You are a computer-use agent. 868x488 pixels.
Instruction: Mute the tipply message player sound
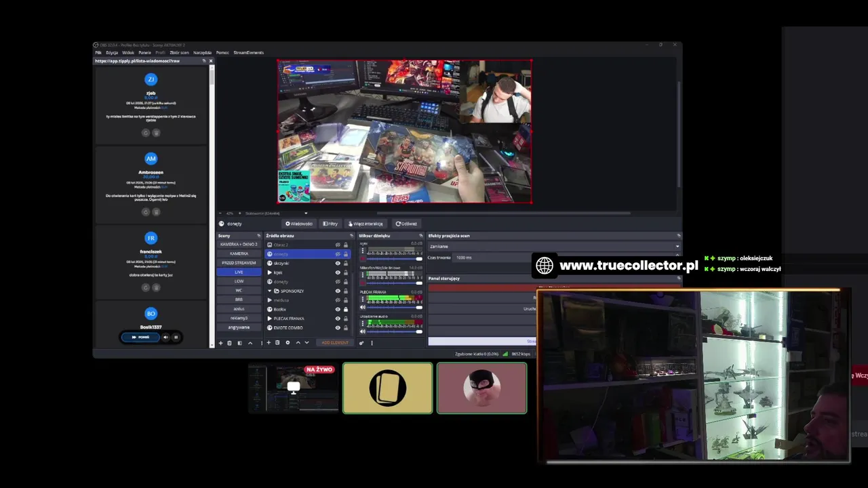[x=165, y=337]
